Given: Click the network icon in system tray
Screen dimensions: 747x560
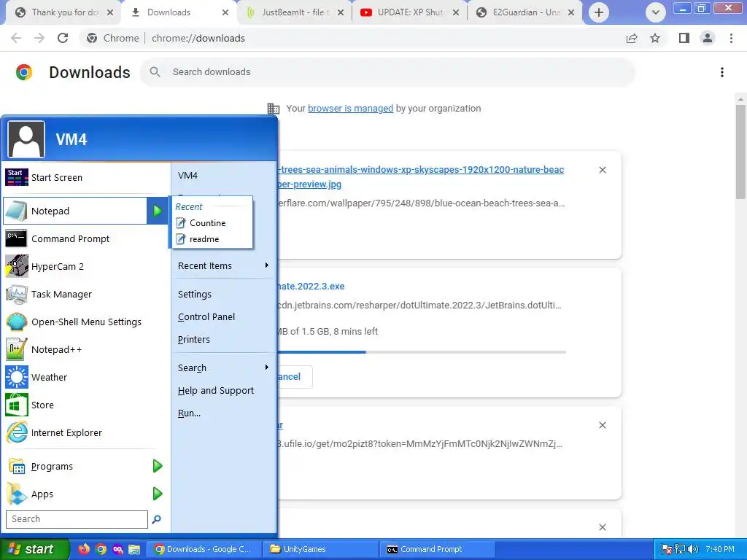Looking at the screenshot, I should tap(680, 549).
